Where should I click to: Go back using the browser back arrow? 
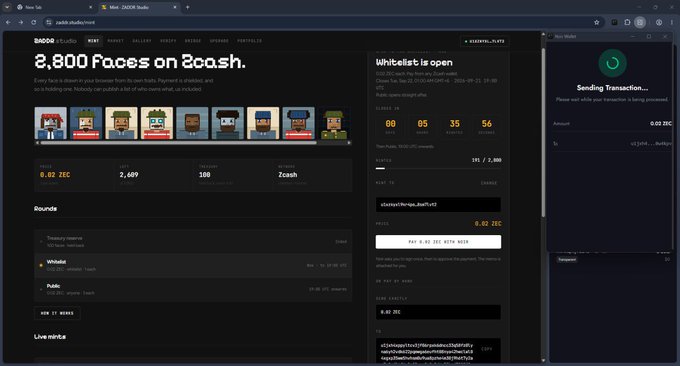click(x=8, y=22)
